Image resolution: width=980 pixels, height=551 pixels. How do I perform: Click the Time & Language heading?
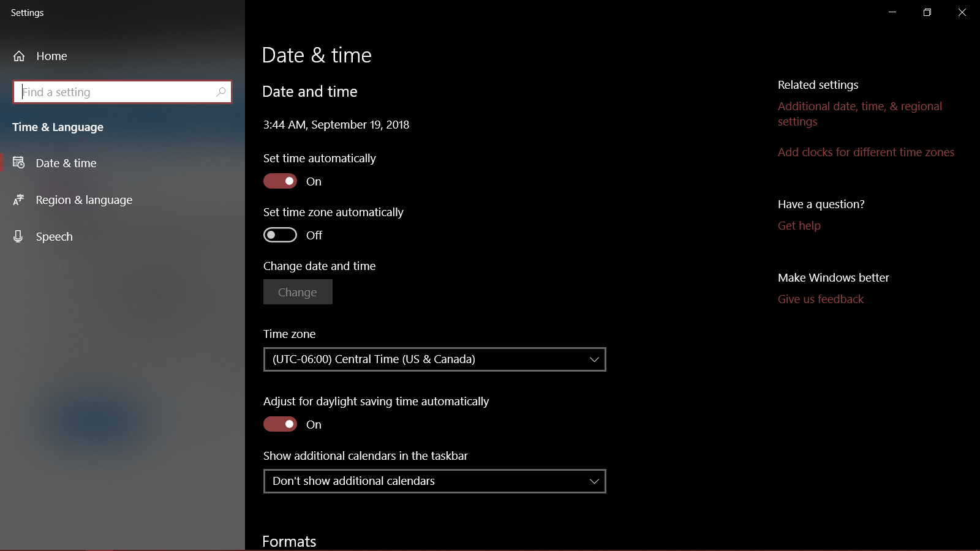pyautogui.click(x=58, y=127)
